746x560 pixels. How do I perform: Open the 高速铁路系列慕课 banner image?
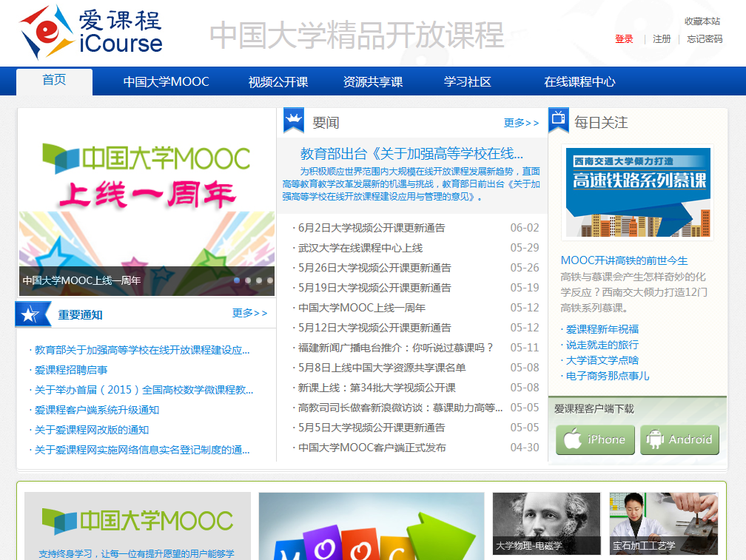638,192
